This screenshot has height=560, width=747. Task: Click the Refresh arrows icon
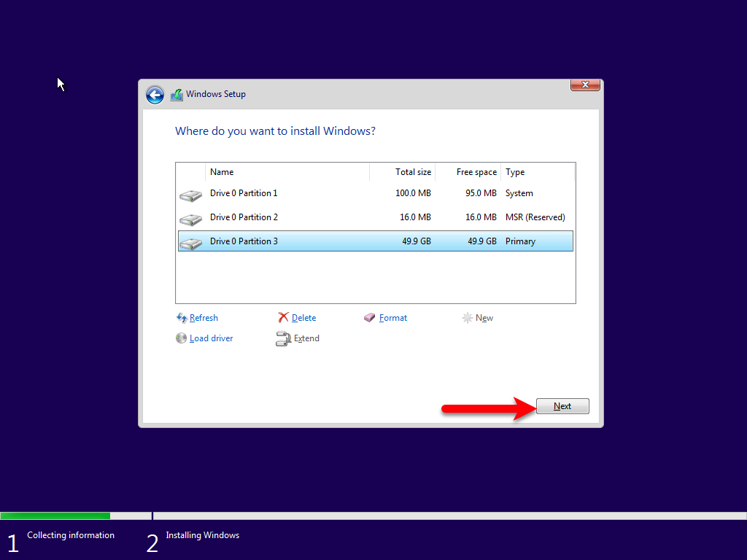(182, 318)
